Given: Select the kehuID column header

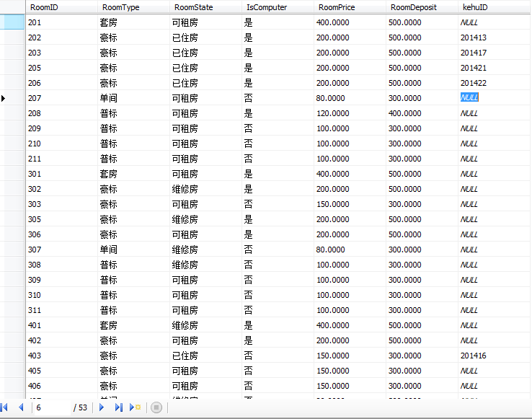Looking at the screenshot, I should (x=494, y=7).
